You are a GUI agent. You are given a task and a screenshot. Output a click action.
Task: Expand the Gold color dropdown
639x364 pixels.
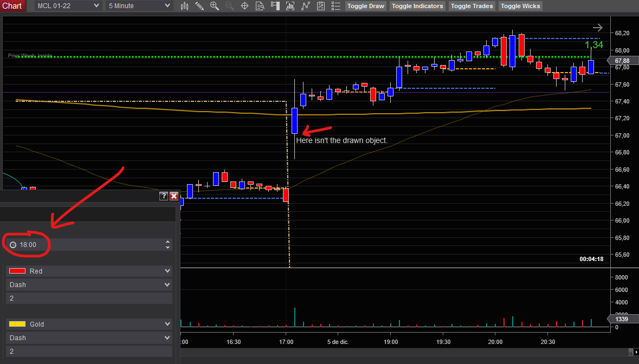pos(89,324)
